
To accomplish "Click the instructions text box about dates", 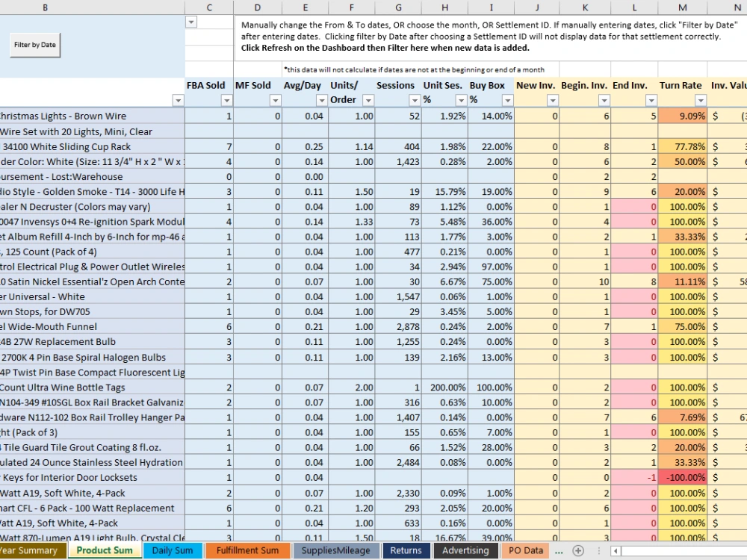I will [490, 37].
